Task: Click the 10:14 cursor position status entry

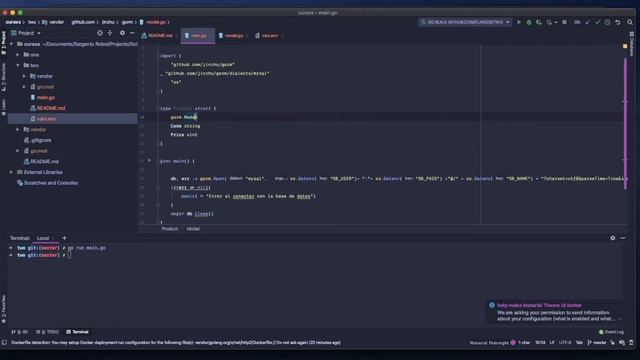Action: coord(540,343)
